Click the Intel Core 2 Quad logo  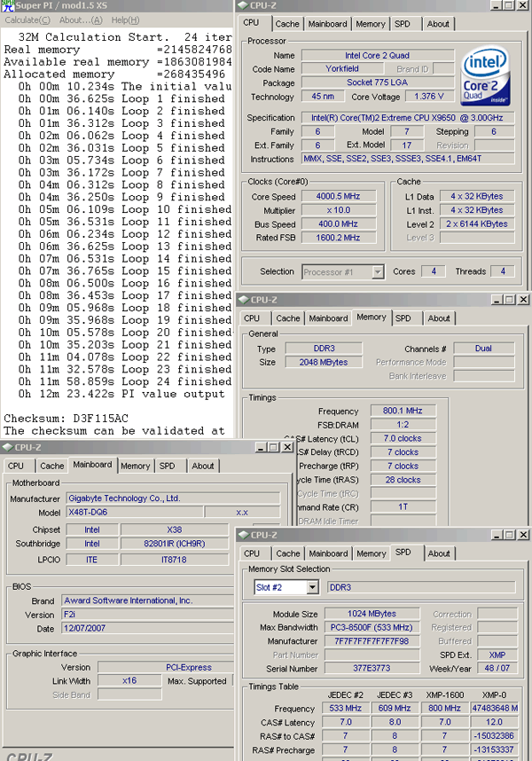(x=485, y=75)
